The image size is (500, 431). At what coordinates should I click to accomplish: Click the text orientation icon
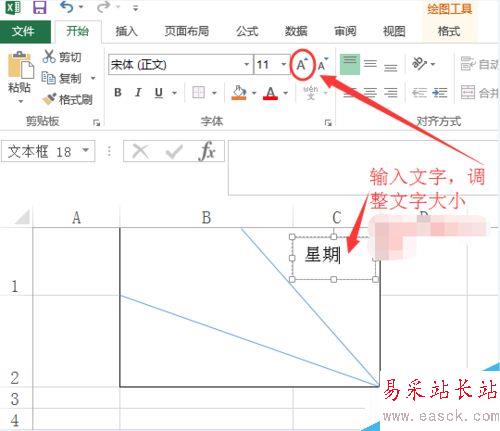tap(419, 63)
